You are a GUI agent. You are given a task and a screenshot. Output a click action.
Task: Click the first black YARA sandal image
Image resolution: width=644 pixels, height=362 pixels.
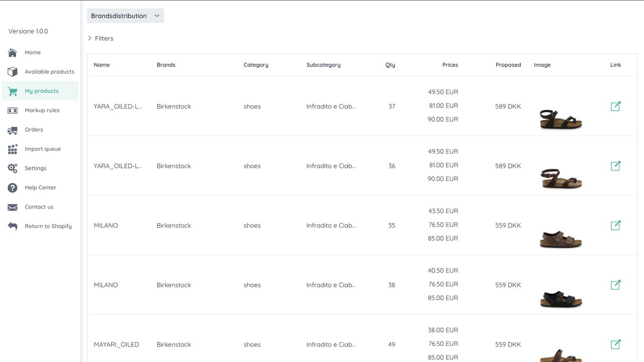[561, 119]
